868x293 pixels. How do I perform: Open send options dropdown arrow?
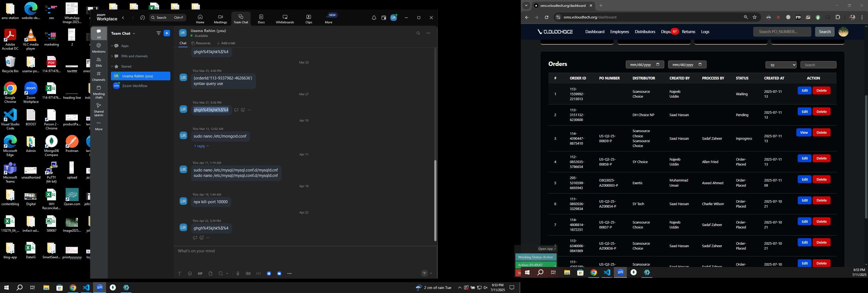pos(431,273)
